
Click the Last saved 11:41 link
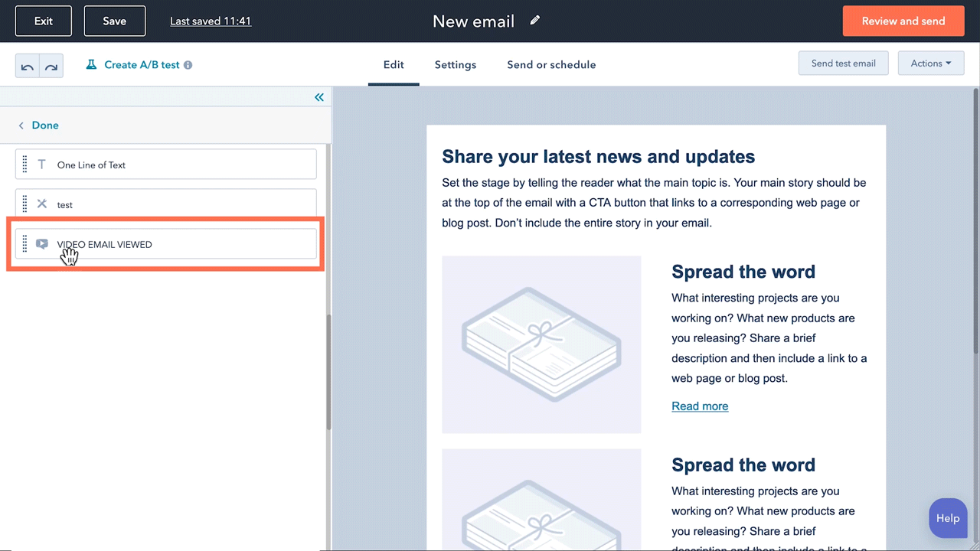point(211,21)
